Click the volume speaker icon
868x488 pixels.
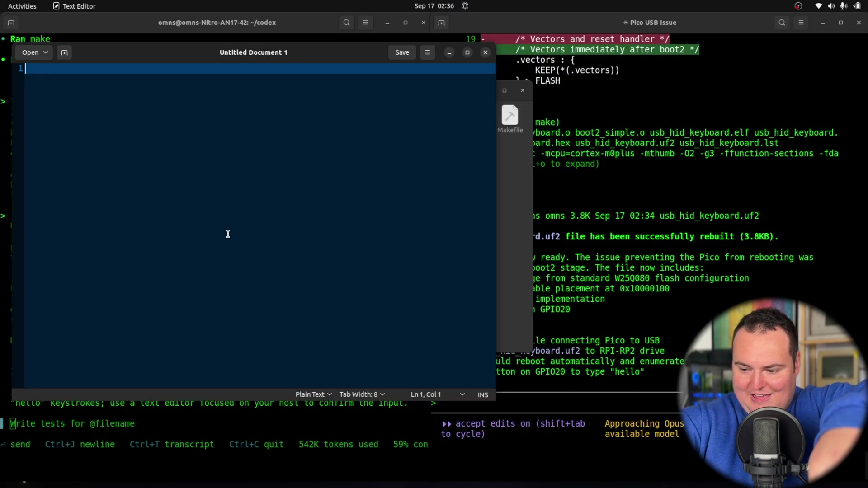pyautogui.click(x=831, y=6)
